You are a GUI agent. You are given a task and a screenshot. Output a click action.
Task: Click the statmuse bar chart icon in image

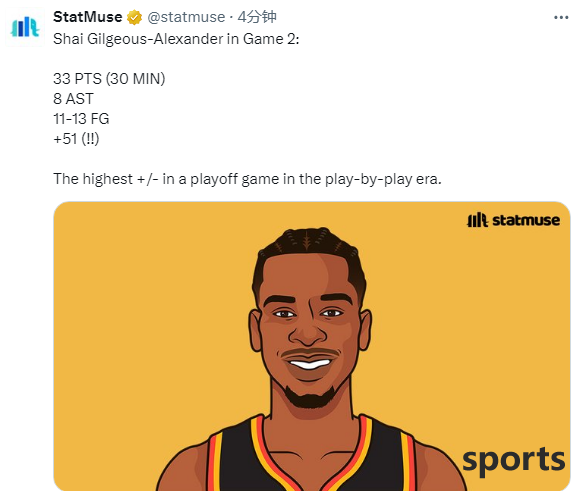[x=478, y=220]
